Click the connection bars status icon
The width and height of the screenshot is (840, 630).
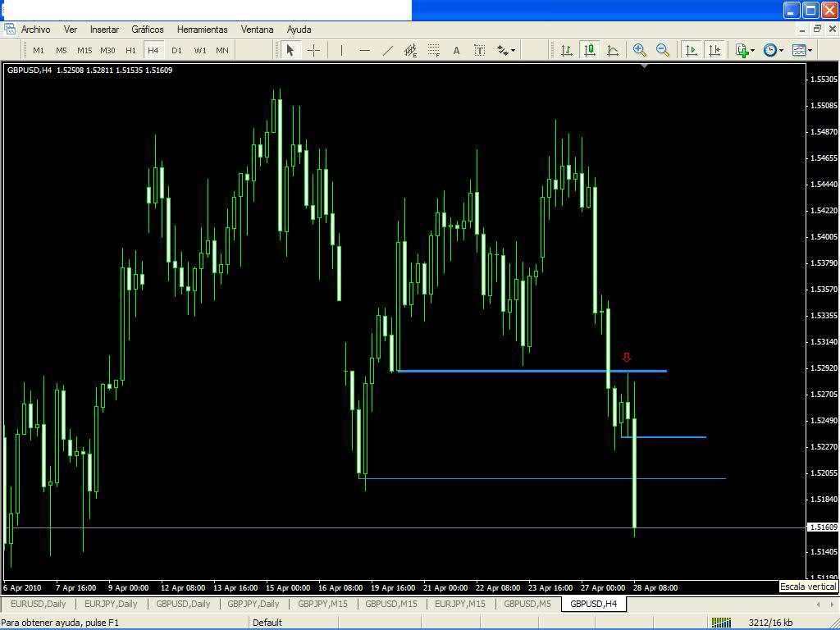[x=721, y=623]
